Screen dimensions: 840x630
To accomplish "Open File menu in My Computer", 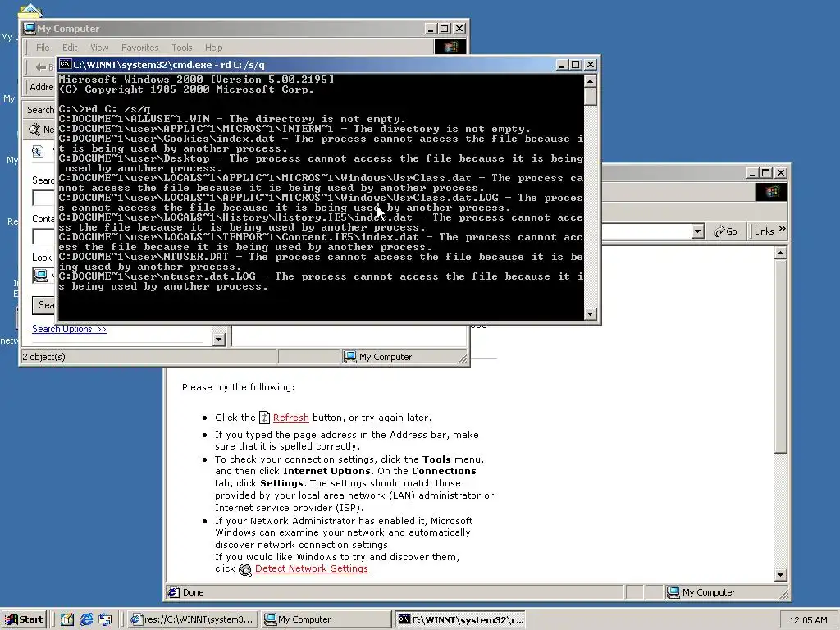I will coord(43,48).
